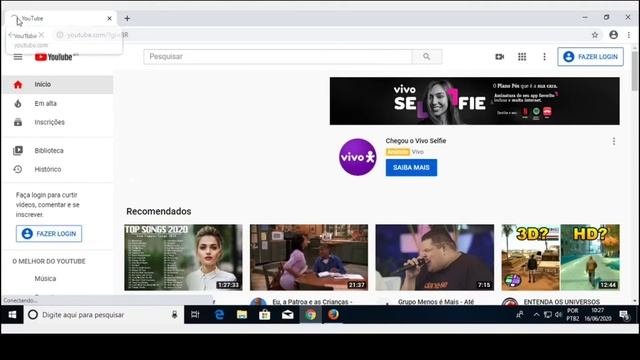This screenshot has width=640, height=360.
Task: Click the Vivo Selfie banner ad
Action: point(474,101)
